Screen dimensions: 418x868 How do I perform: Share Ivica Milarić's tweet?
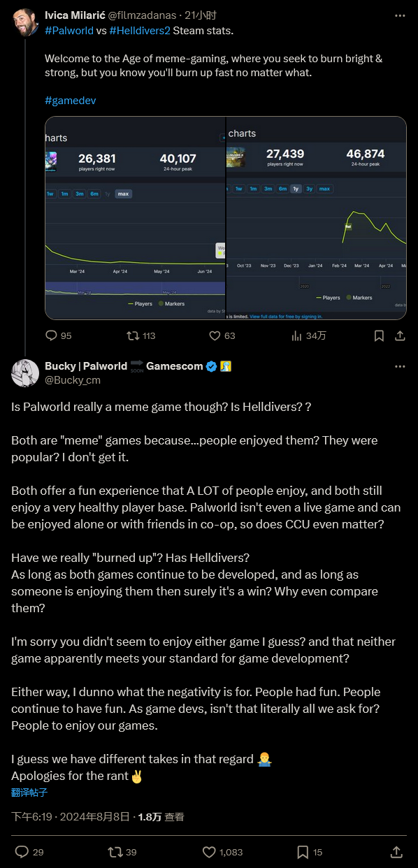[x=400, y=335]
